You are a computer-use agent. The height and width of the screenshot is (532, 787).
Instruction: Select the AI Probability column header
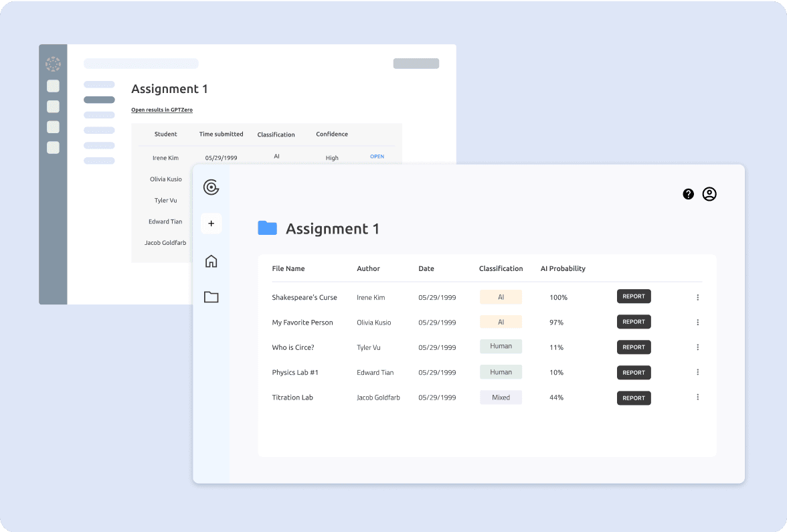point(563,268)
